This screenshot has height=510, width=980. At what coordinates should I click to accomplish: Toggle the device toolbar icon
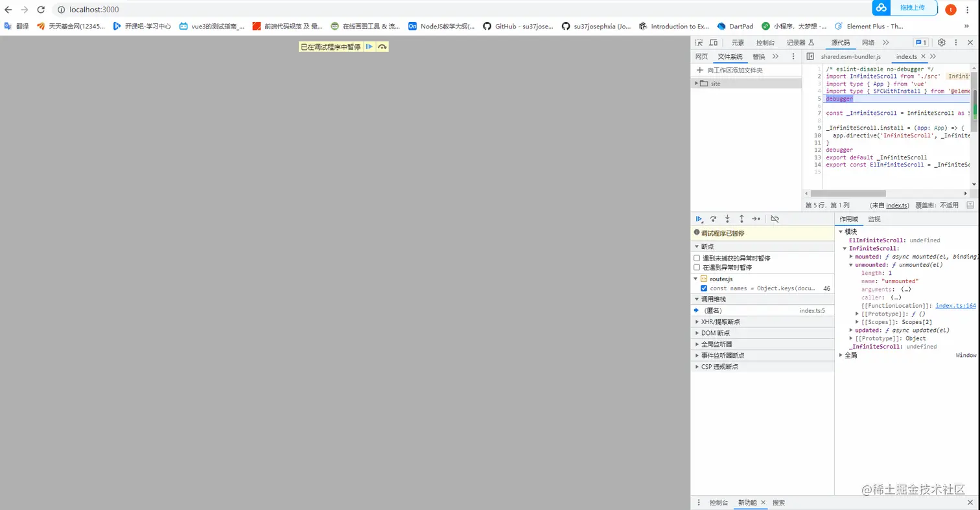[x=713, y=43]
